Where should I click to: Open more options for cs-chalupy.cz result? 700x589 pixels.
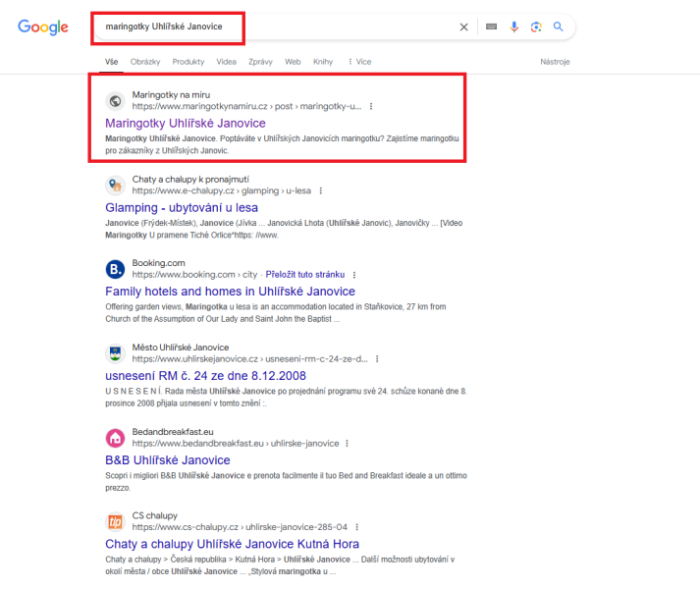357,527
